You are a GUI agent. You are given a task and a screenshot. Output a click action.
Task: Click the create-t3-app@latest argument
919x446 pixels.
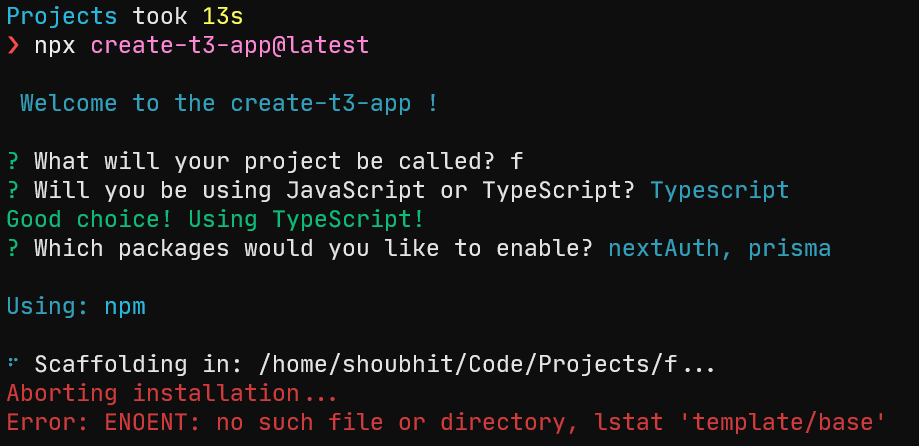[230, 46]
